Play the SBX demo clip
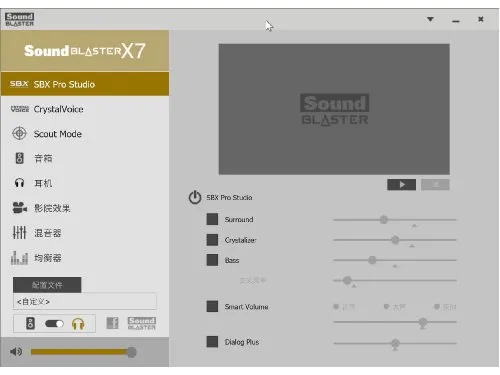 401,185
